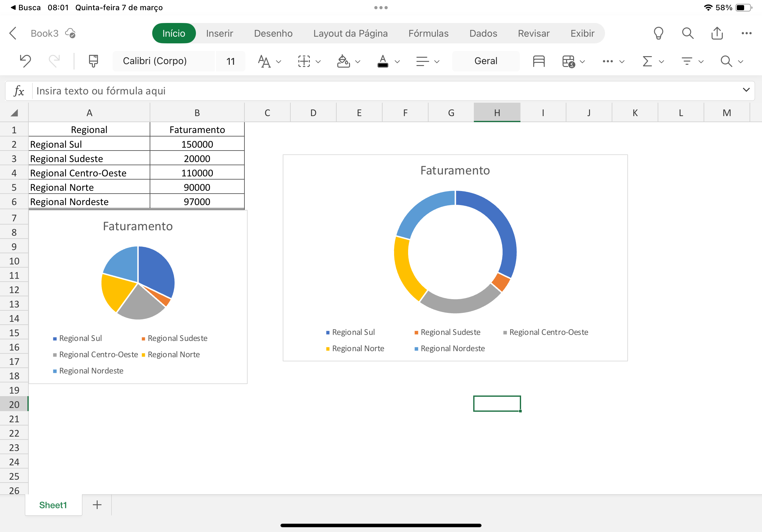Screen dimensions: 762x532
Task: Switch to the Fórmulas ribbon tab
Action: [429, 33]
